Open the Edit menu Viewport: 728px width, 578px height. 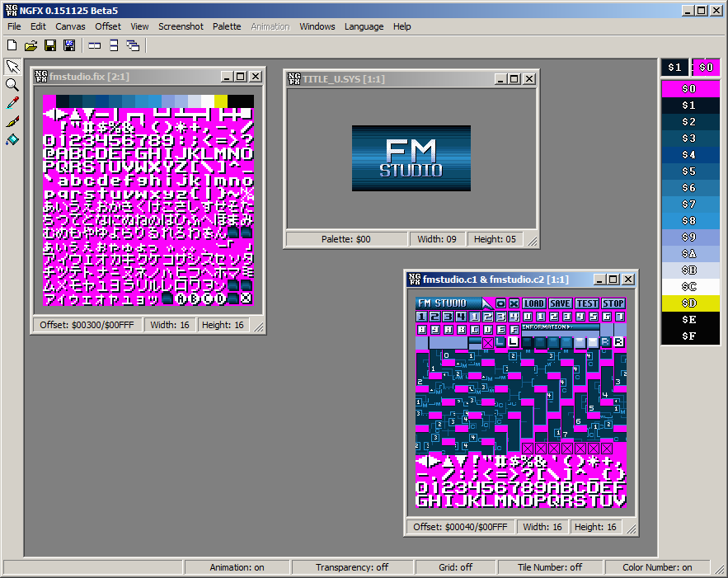pyautogui.click(x=38, y=26)
